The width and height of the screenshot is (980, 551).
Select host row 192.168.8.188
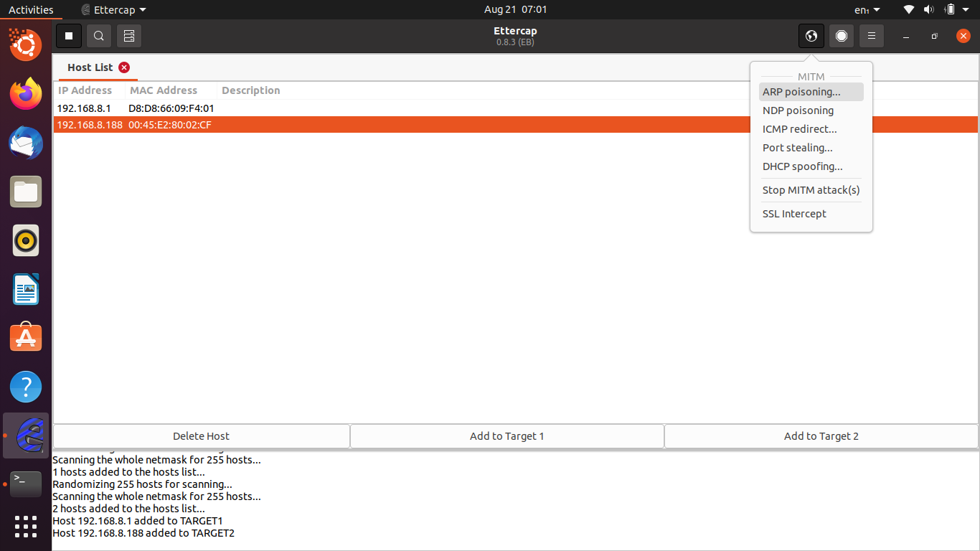pos(516,125)
